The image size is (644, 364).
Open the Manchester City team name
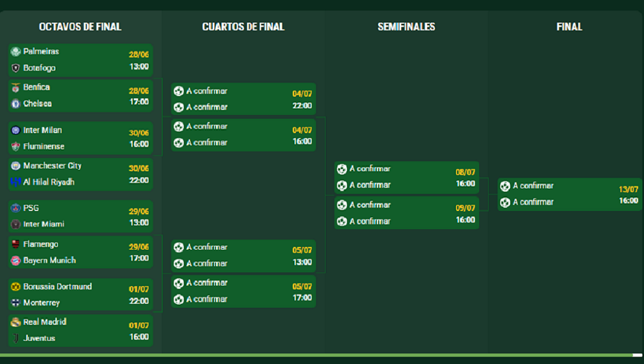[53, 166]
